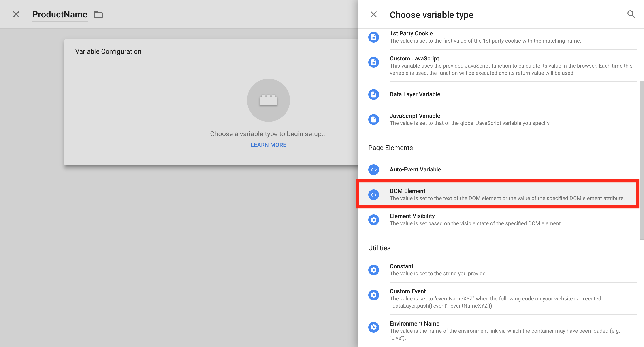The height and width of the screenshot is (347, 644).
Task: Click the DOM Element code icon
Action: pyautogui.click(x=373, y=195)
